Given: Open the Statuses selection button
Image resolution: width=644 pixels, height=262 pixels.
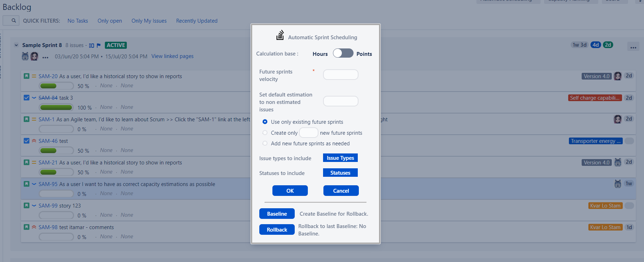Looking at the screenshot, I should tap(340, 173).
